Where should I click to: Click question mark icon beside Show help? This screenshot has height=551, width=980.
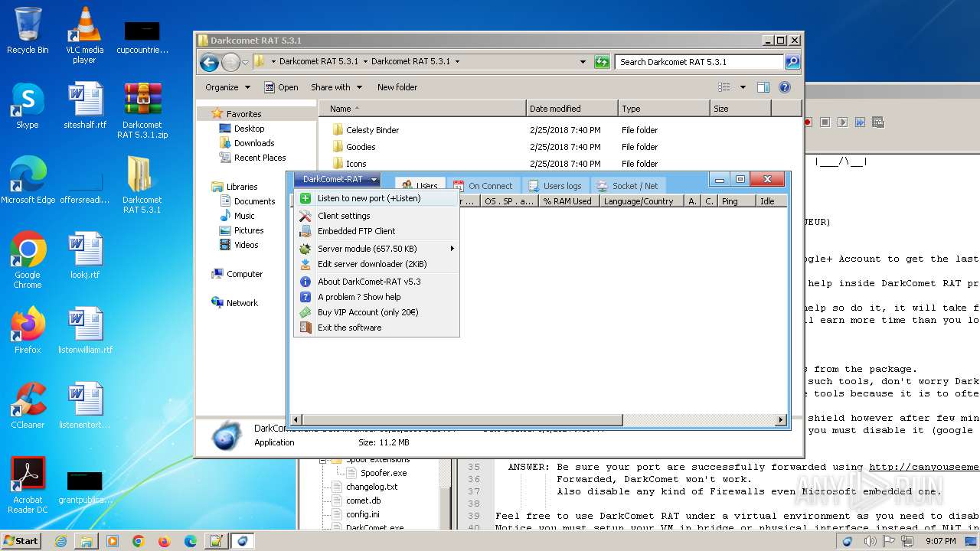(305, 297)
